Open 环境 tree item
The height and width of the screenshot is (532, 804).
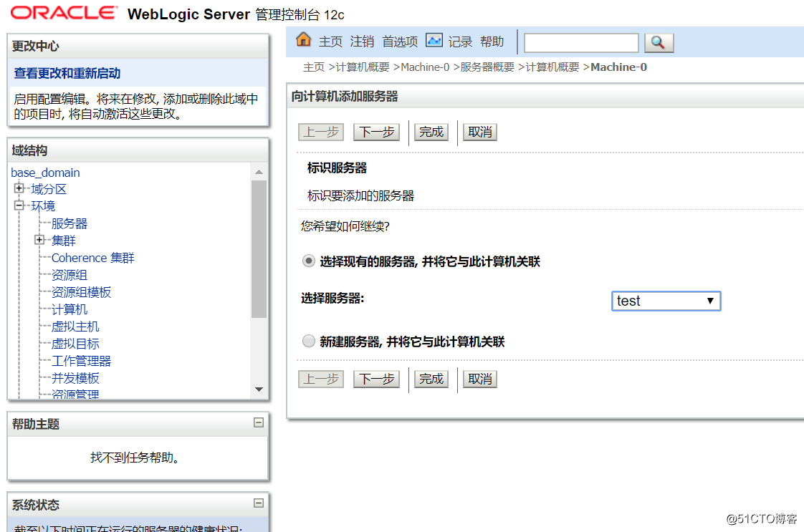click(x=43, y=206)
